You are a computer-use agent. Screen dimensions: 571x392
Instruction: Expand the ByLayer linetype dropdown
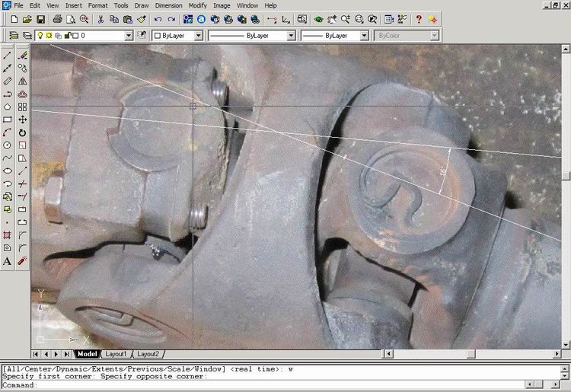291,35
